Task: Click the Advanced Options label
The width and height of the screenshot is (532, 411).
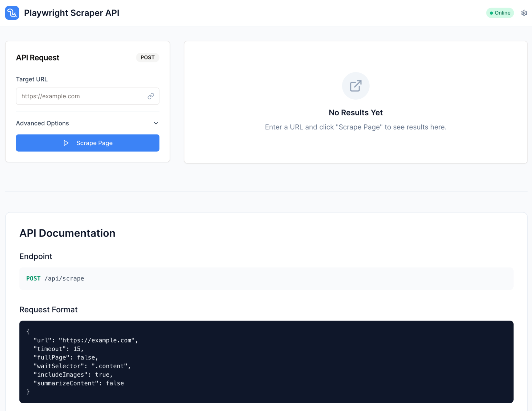Action: [42, 123]
